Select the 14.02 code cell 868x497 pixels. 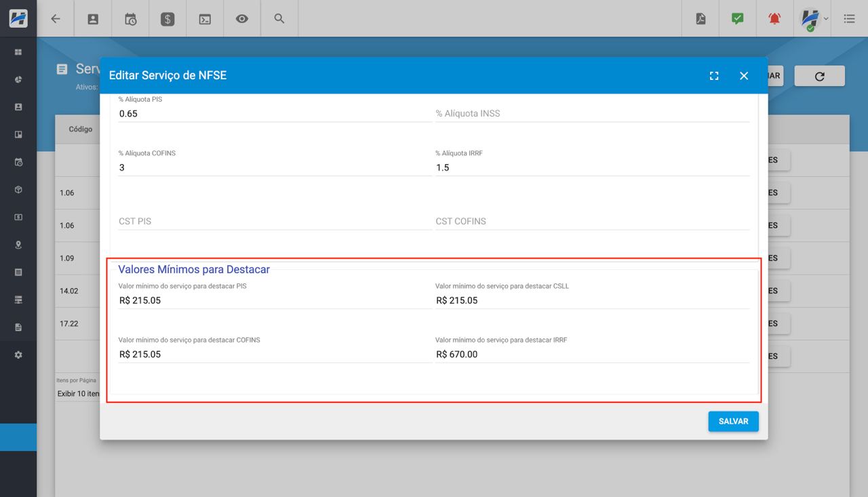tap(68, 291)
